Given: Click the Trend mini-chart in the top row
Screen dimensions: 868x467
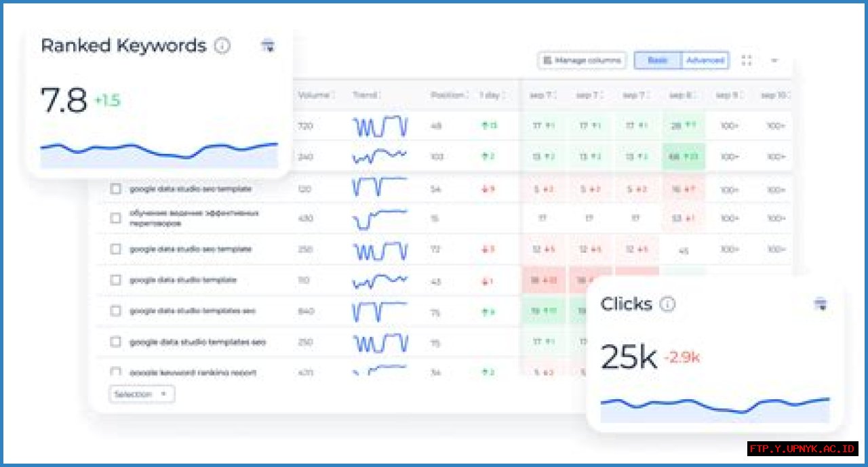Looking at the screenshot, I should pyautogui.click(x=380, y=125).
